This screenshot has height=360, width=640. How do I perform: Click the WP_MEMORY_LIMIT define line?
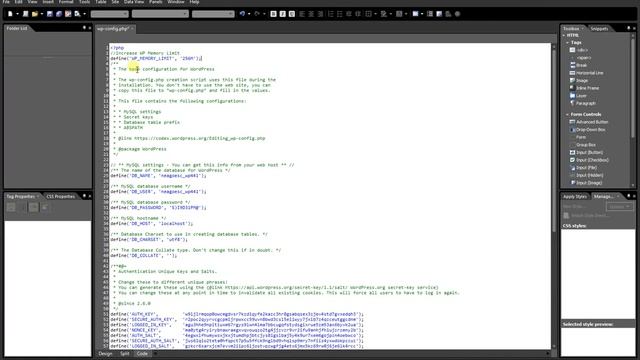tap(156, 58)
